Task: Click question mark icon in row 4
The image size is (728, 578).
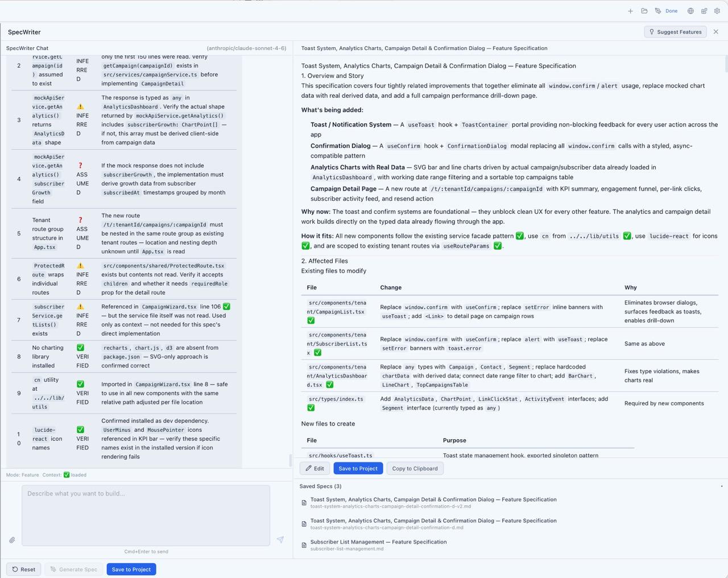Action: [x=80, y=166]
